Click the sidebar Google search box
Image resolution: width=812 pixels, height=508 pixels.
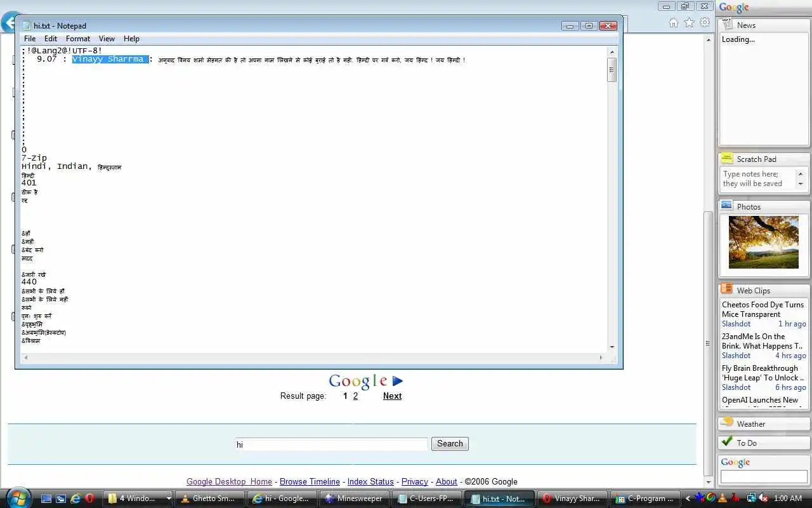coord(764,476)
